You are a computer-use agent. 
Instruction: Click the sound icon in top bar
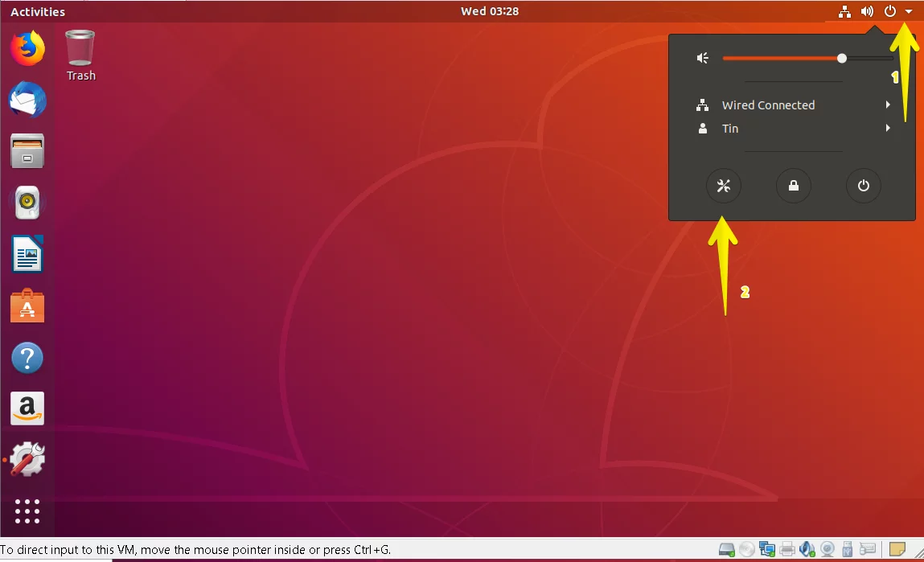(x=867, y=12)
